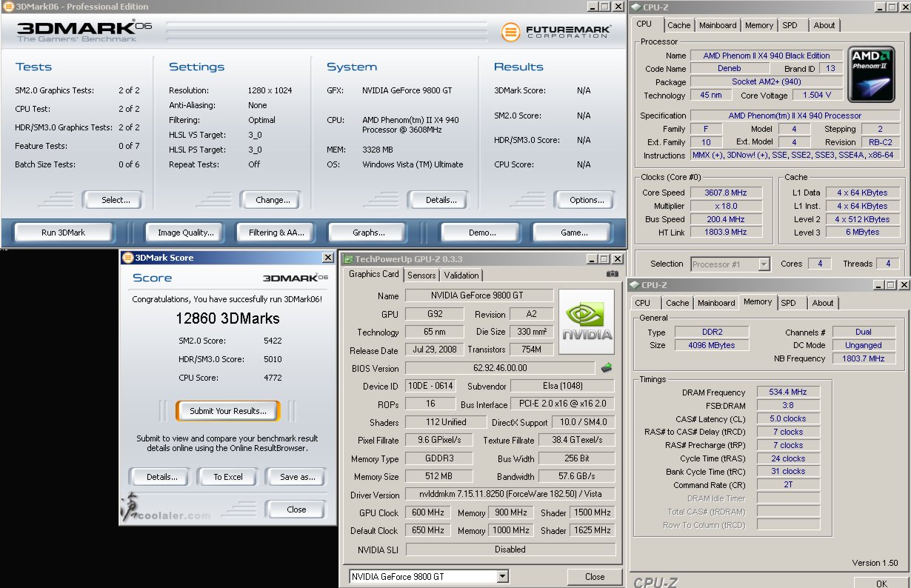Open About tab in upper CPU-Z window
Screen dimensions: 911x588
click(824, 25)
